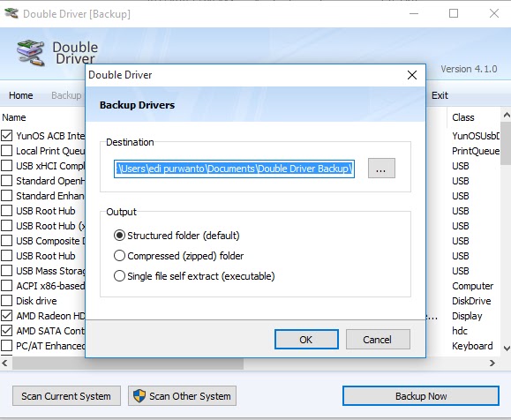
Task: Cancel the Backup Drivers dialog
Action: [378, 340]
